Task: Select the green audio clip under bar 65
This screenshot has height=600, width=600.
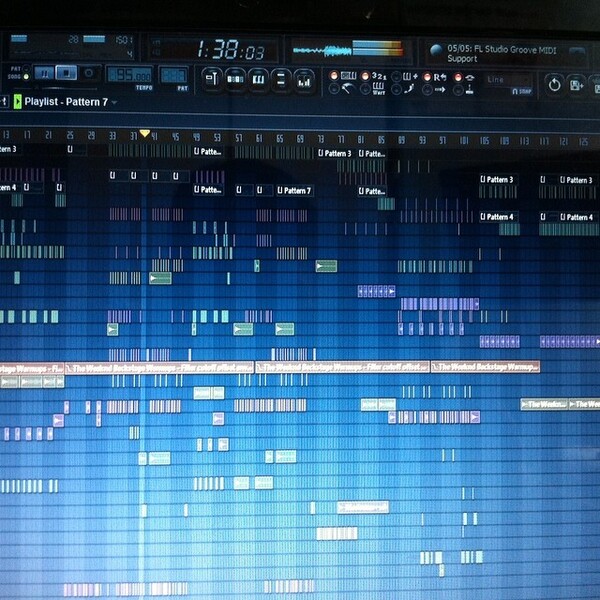Action: coord(285,329)
